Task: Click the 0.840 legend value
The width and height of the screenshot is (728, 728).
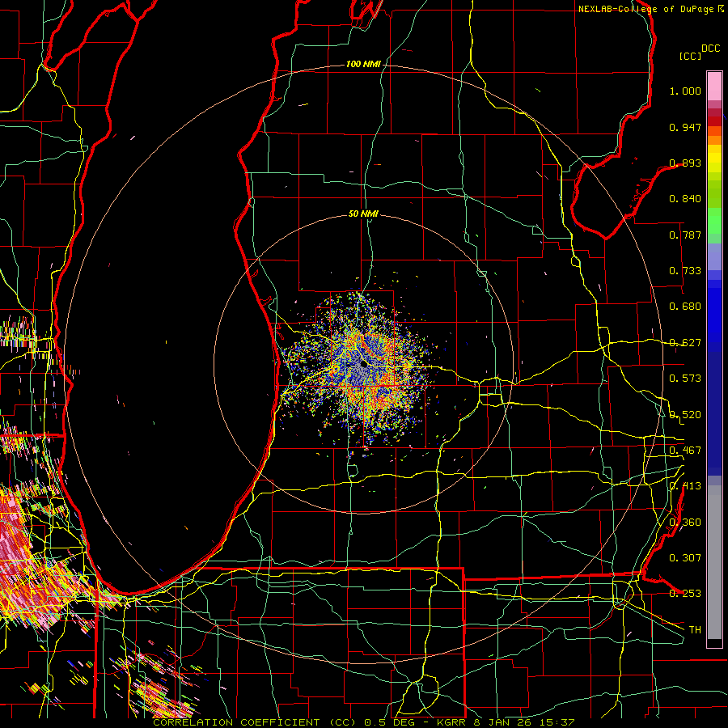Action: pos(685,199)
